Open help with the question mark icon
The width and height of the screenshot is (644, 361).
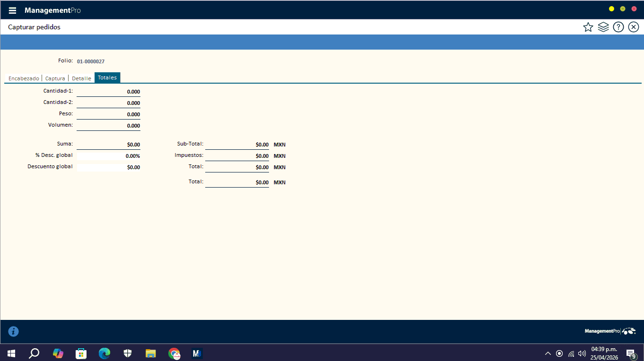(618, 27)
